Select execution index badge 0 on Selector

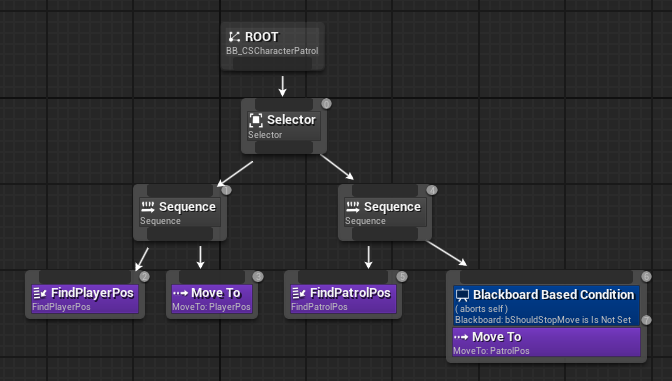(x=326, y=104)
